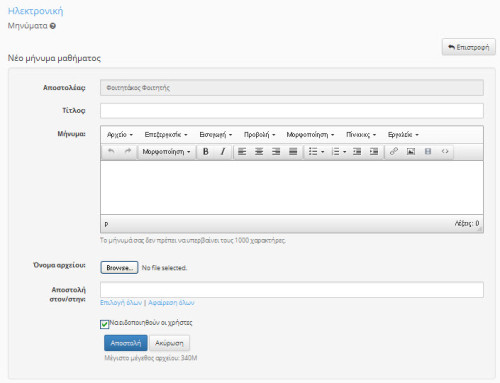Insert media video icon
The image size is (500, 383).
pos(428,152)
